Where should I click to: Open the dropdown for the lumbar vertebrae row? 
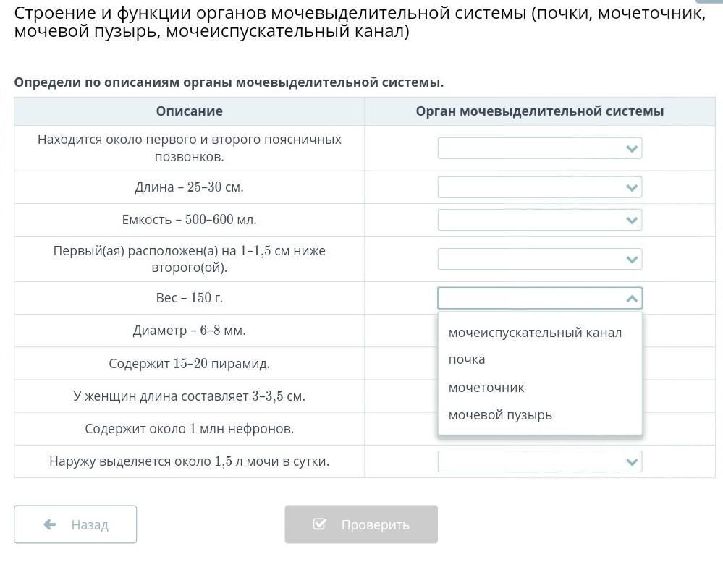click(x=539, y=148)
